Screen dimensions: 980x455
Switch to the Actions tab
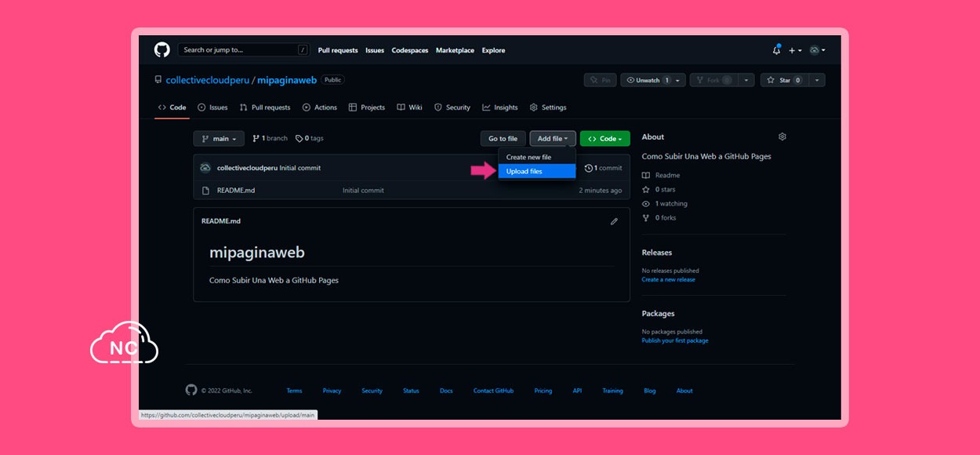(x=320, y=107)
